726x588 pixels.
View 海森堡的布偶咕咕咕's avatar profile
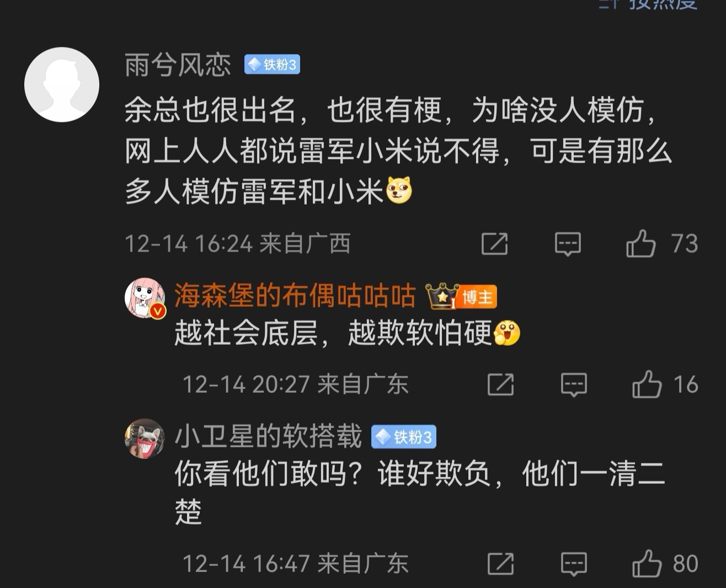click(145, 298)
